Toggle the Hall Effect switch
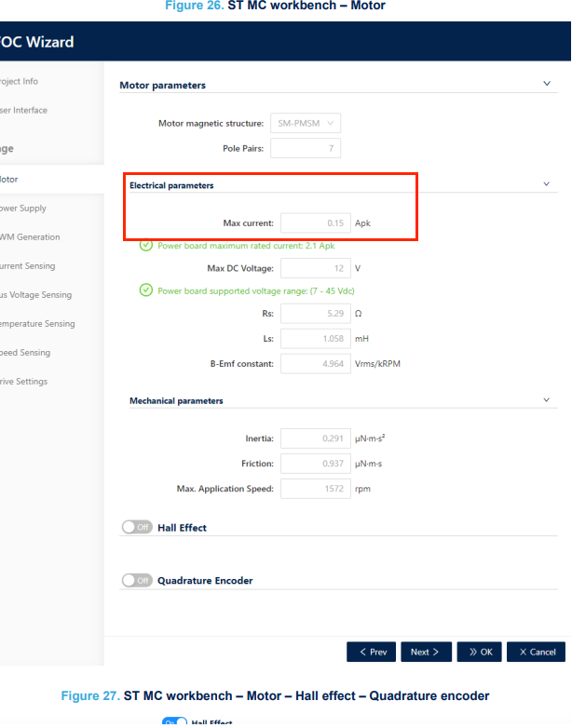 pyautogui.click(x=137, y=527)
